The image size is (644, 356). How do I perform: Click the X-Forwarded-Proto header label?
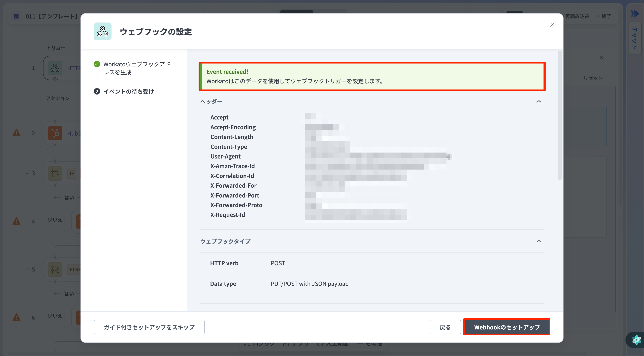point(236,205)
